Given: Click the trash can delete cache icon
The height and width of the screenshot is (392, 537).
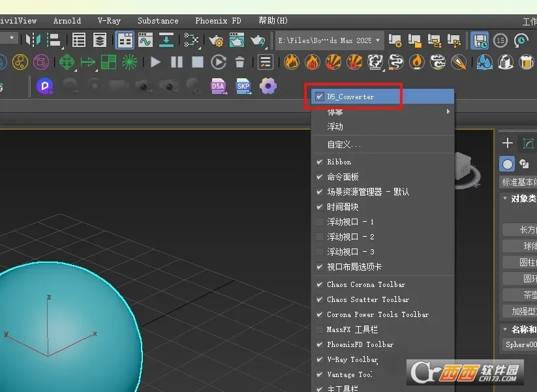Looking at the screenshot, I should point(239,63).
